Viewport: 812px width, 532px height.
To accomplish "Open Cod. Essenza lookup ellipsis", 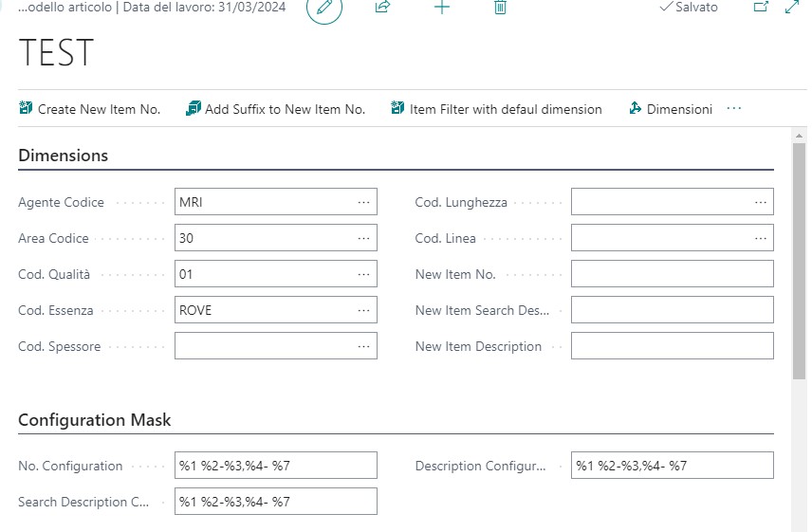I will coord(363,310).
